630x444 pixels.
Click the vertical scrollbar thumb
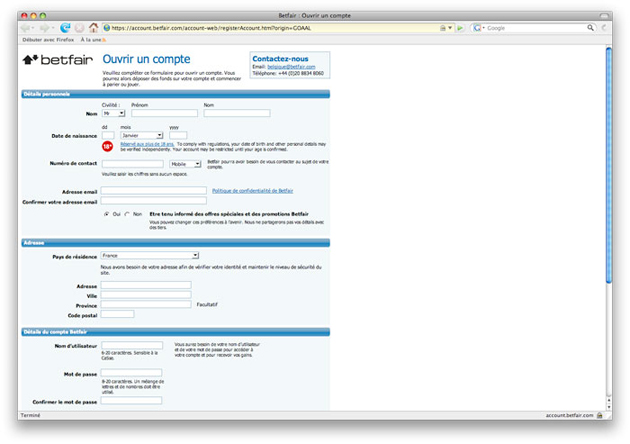pyautogui.click(x=609, y=165)
